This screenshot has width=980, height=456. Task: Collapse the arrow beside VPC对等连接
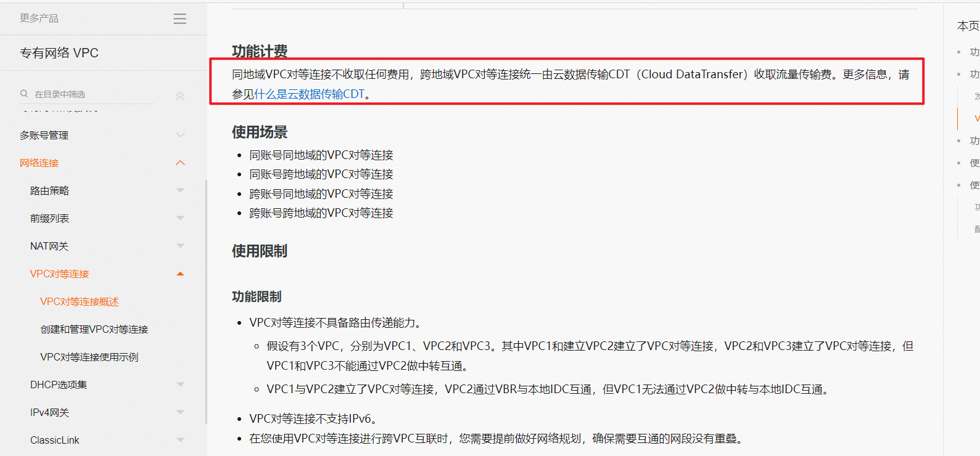pos(180,274)
